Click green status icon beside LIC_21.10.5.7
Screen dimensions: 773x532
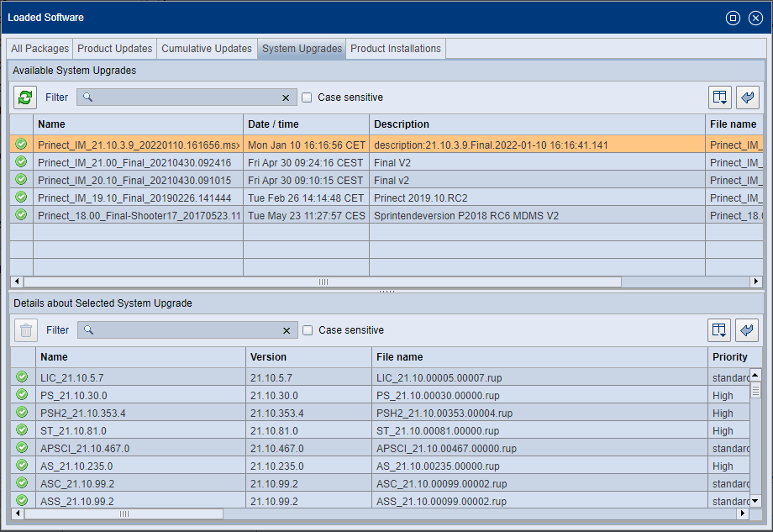[x=22, y=377]
